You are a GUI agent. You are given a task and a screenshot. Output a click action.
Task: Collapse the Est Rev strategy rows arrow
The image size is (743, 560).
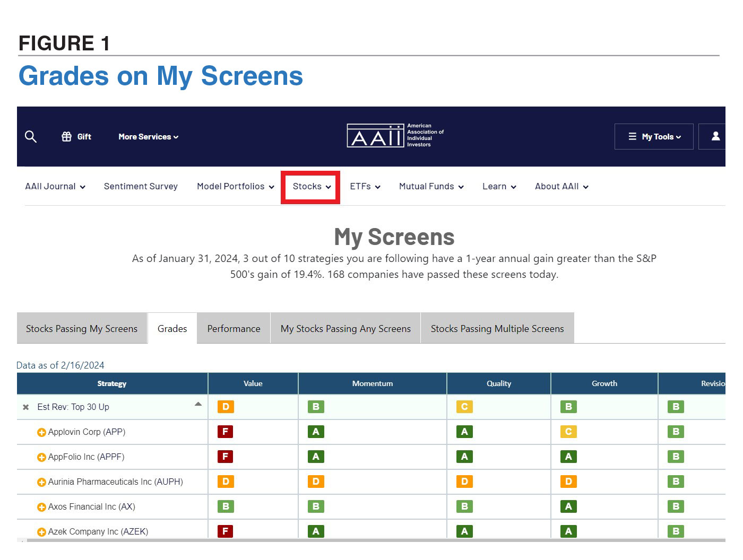pos(198,404)
